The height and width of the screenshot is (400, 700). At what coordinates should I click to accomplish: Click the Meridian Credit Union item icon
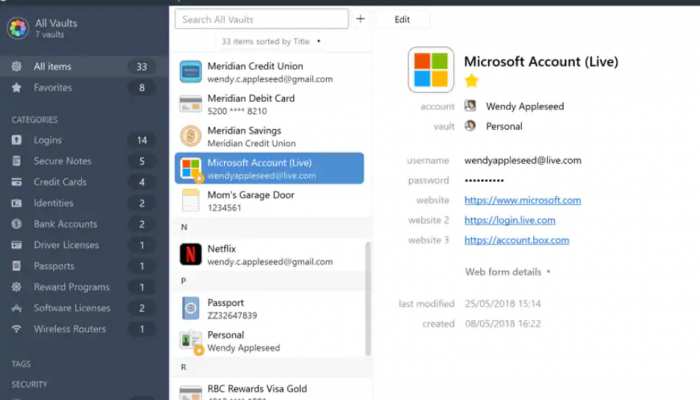[191, 72]
